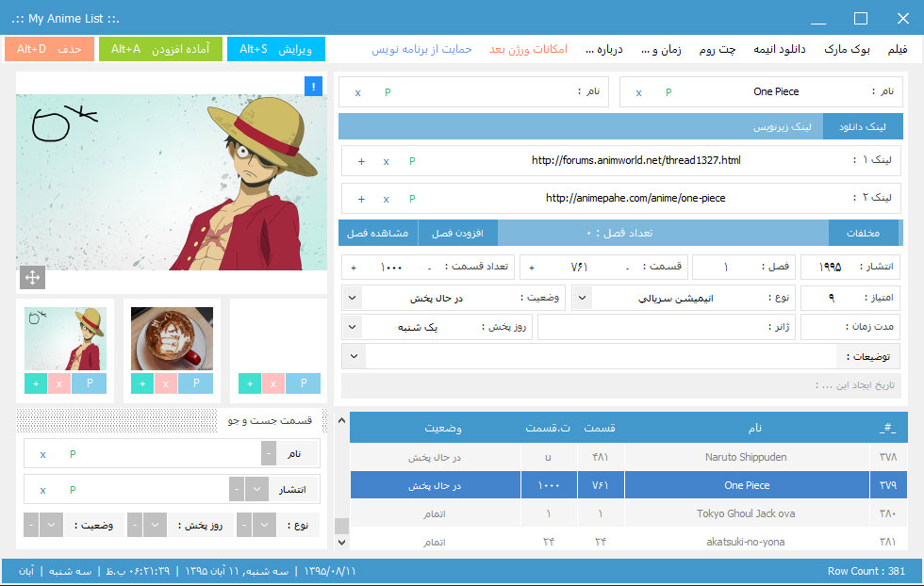This screenshot has width=924, height=586.
Task: Open the نوع dropdown showing انیمیشن سریالی
Action: [582, 298]
